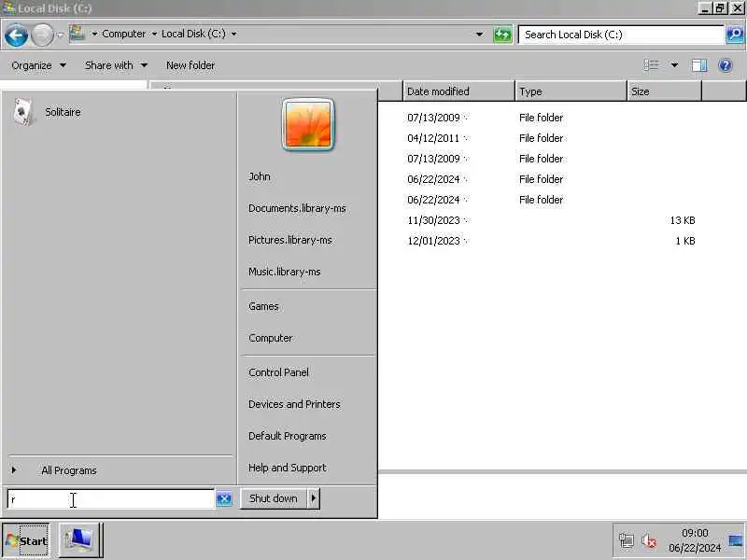Go back with the blue Back arrow
Viewport: 747px width, 560px height.
[x=16, y=35]
